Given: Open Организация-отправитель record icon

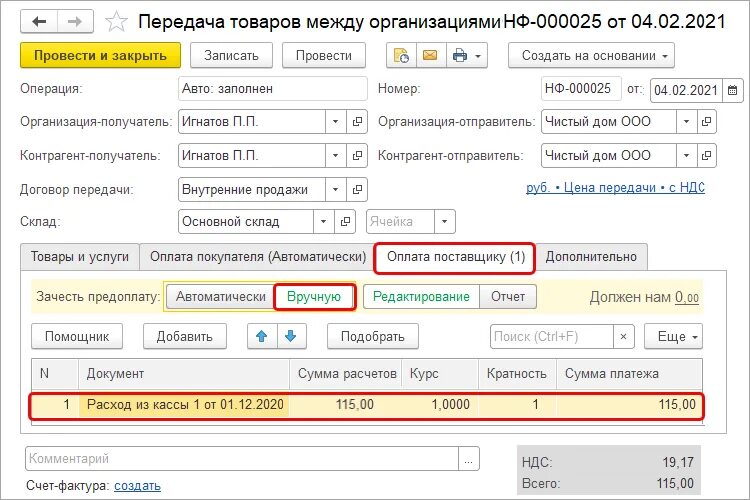Looking at the screenshot, I should [706, 122].
